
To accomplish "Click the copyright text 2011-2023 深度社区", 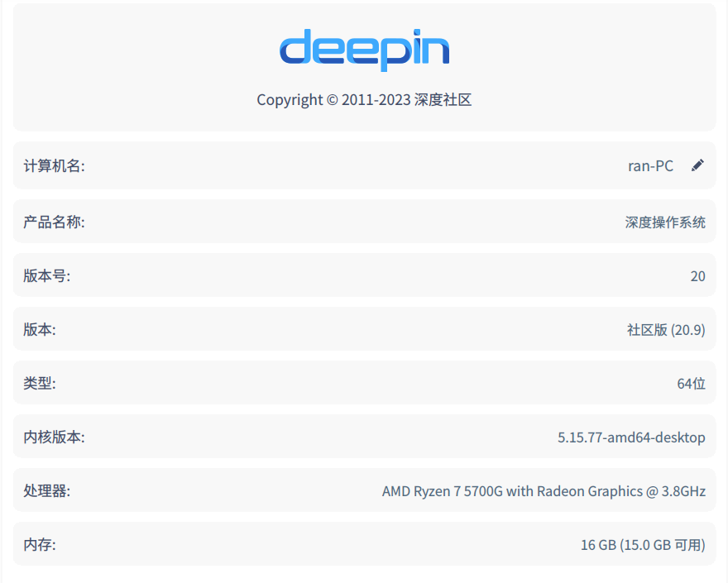I will (x=365, y=100).
